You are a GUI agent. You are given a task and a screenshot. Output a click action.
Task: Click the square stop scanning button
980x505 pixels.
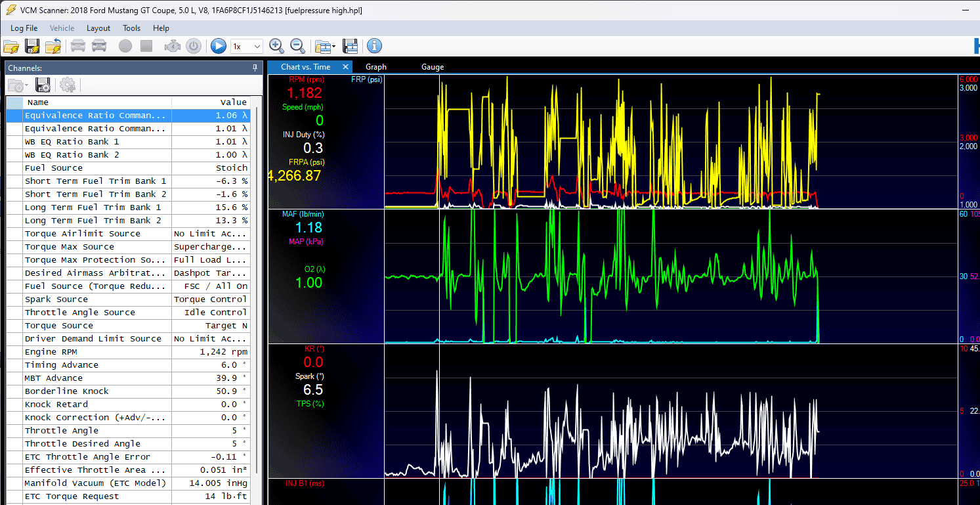[146, 46]
